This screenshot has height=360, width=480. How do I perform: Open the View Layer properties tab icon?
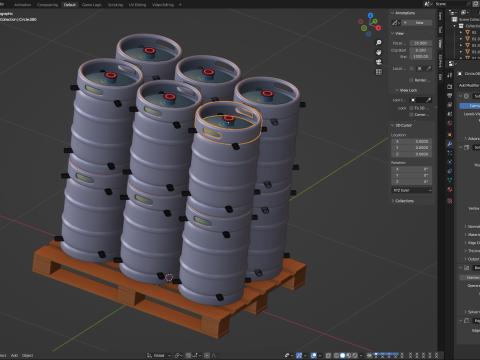click(x=450, y=105)
